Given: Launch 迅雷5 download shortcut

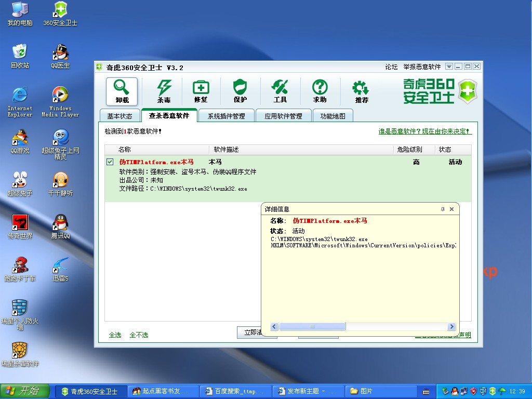Looking at the screenshot, I should (60, 270).
